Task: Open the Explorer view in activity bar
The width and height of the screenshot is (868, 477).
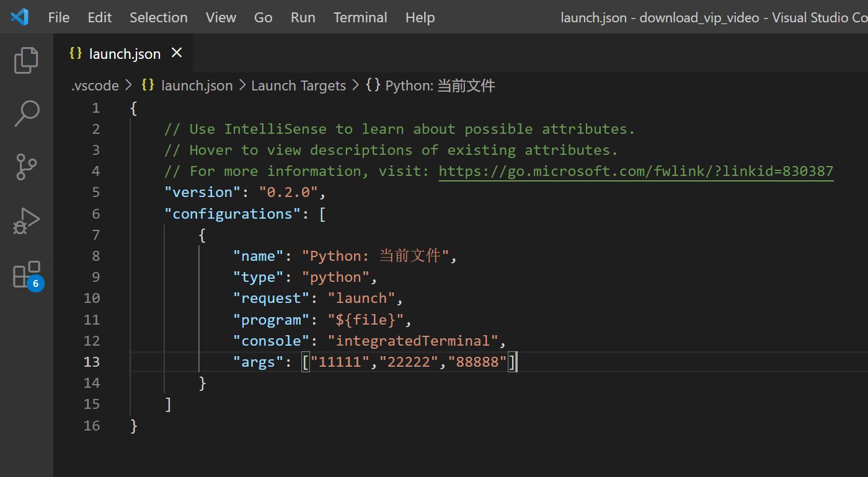Action: (26, 60)
